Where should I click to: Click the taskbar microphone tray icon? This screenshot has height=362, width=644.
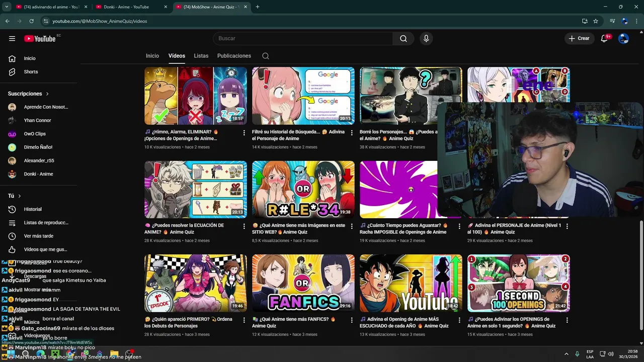click(x=577, y=354)
